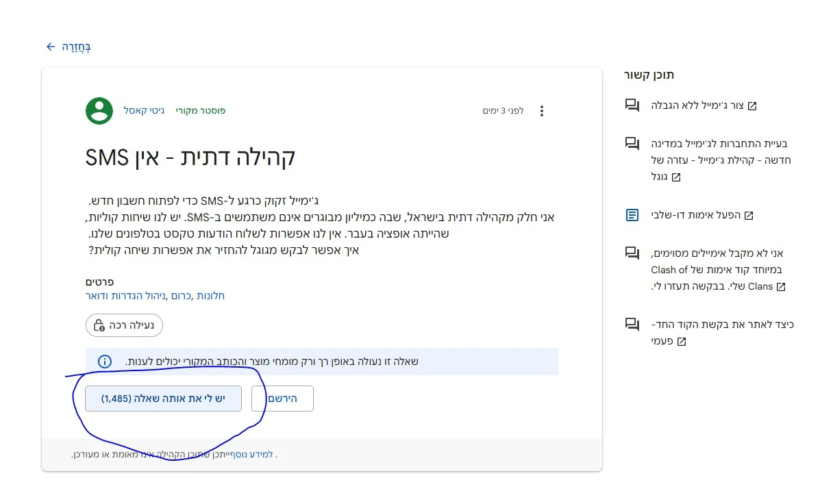Image resolution: width=820 pixels, height=504 pixels.
Task: Open the three-dot post options menu
Action: coord(542,111)
